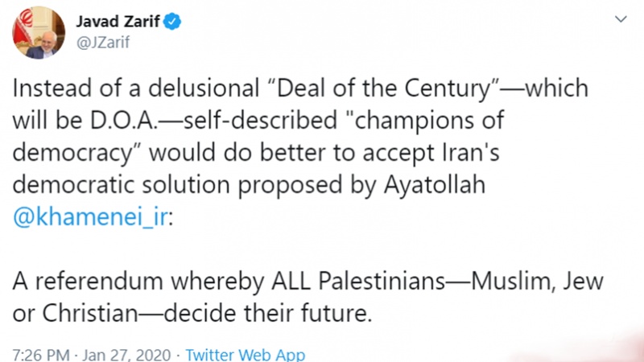Open the tweet options chevron menu
This screenshot has width=644, height=362.
pyautogui.click(x=620, y=19)
